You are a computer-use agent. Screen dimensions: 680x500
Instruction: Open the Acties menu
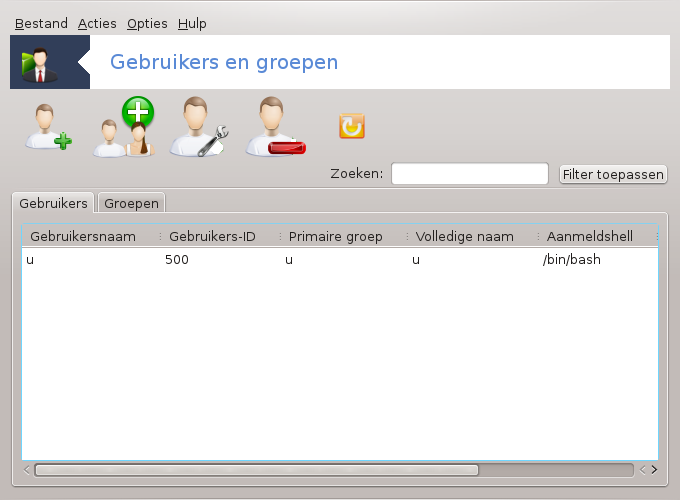[x=97, y=23]
